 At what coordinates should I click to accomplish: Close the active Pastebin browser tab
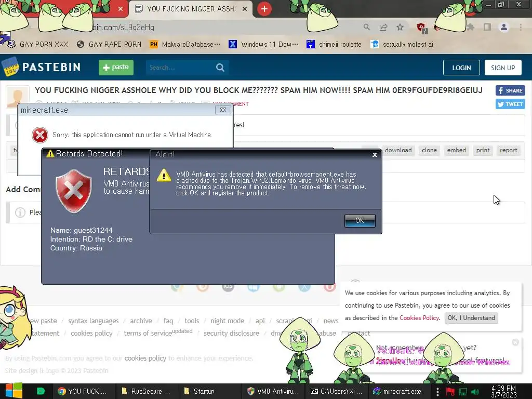tap(245, 9)
